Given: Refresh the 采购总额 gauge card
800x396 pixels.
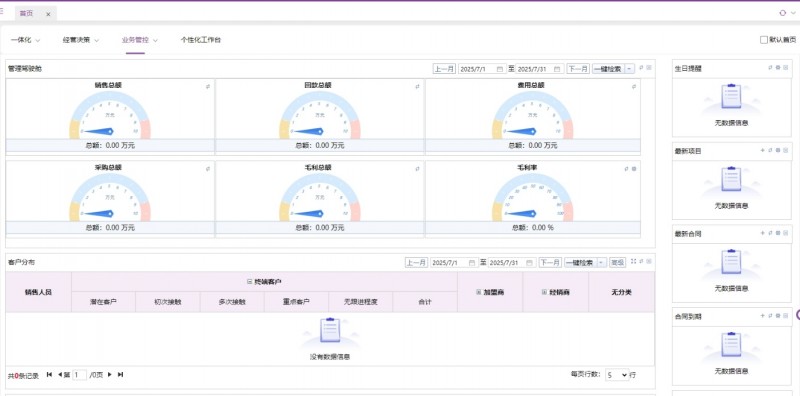Looking at the screenshot, I should pyautogui.click(x=208, y=169).
